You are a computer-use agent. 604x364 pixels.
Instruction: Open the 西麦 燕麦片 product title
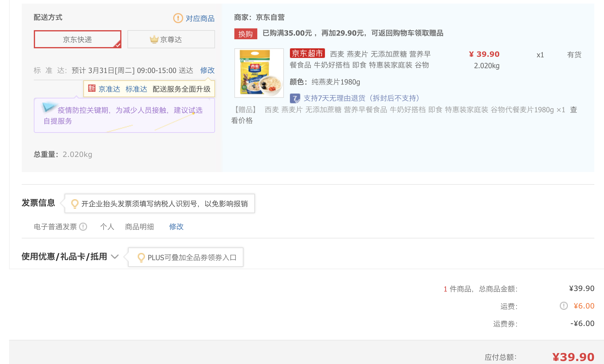click(x=360, y=59)
